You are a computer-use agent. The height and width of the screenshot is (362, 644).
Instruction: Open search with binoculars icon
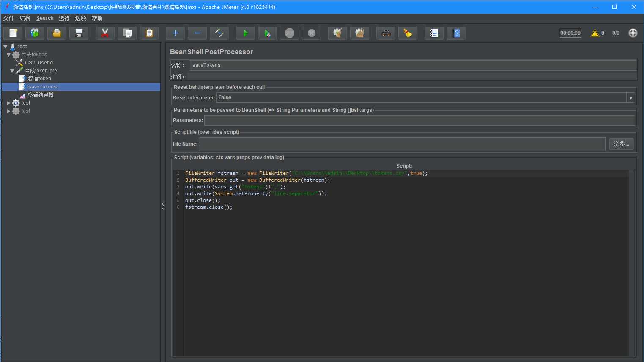(386, 33)
